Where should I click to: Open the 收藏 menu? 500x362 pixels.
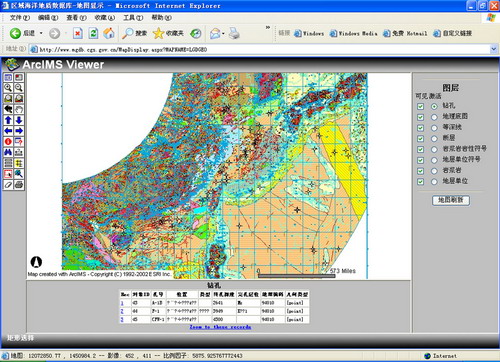(105, 17)
